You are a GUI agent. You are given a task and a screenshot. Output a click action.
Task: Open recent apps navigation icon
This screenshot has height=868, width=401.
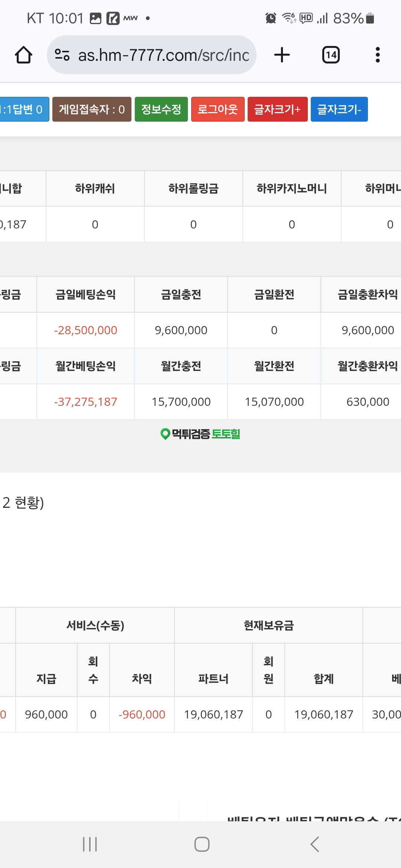[90, 844]
